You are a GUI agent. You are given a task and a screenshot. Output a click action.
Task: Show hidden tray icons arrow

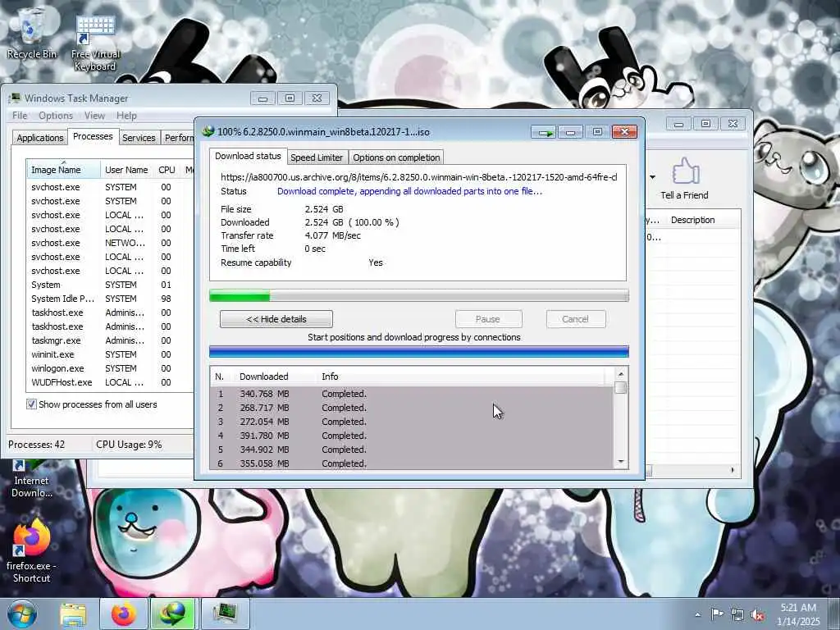click(x=697, y=614)
